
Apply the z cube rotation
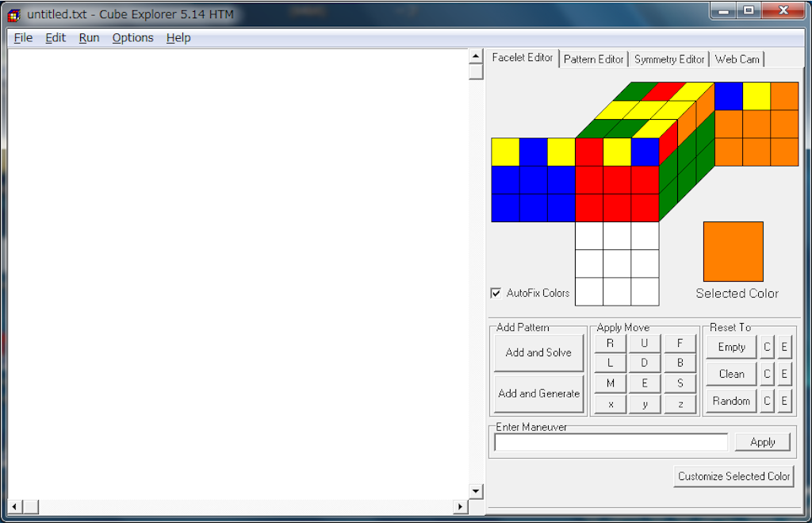point(680,404)
